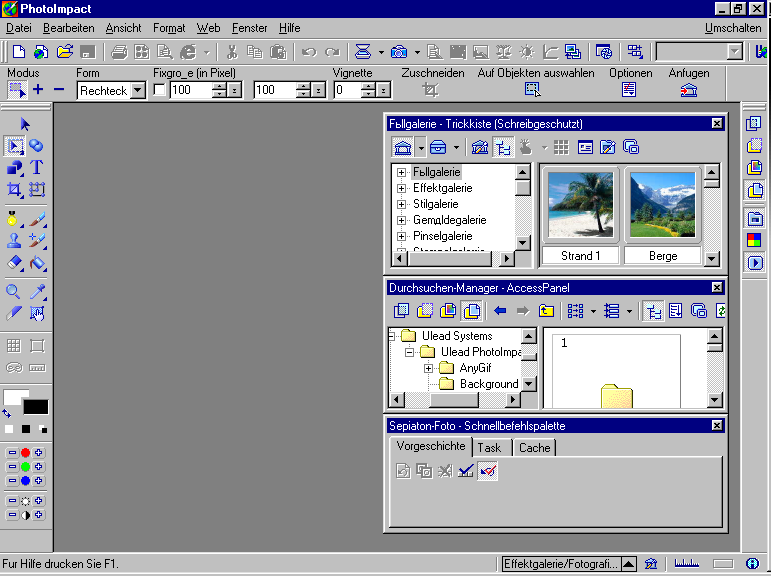Select the Crop tool in toolbox
The height and width of the screenshot is (576, 771).
14,189
